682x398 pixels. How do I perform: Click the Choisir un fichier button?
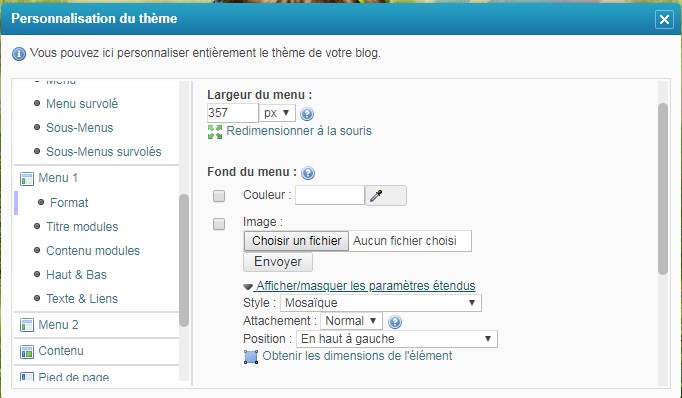296,241
